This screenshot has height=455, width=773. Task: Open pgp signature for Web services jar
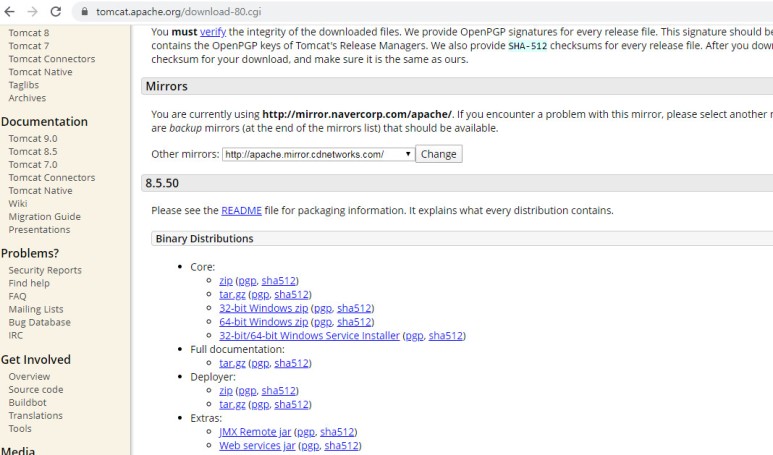[310, 446]
